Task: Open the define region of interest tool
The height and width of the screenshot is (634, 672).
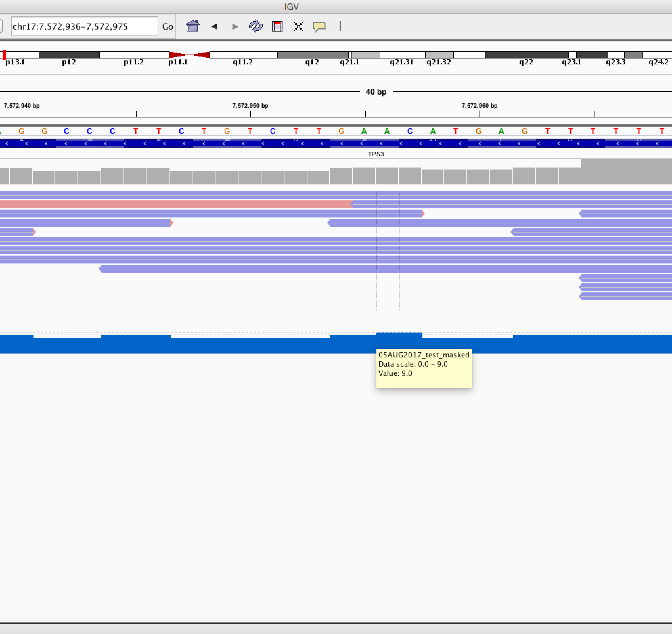Action: [x=277, y=26]
